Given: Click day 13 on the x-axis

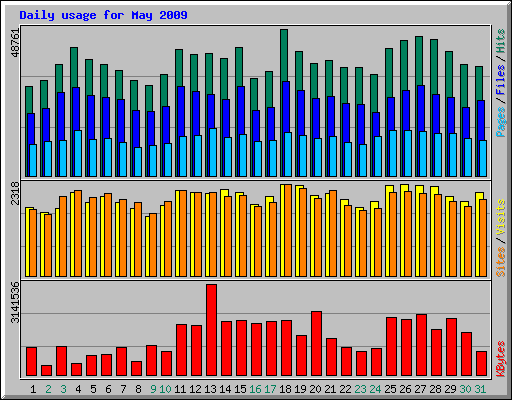Looking at the screenshot, I should pyautogui.click(x=210, y=389).
